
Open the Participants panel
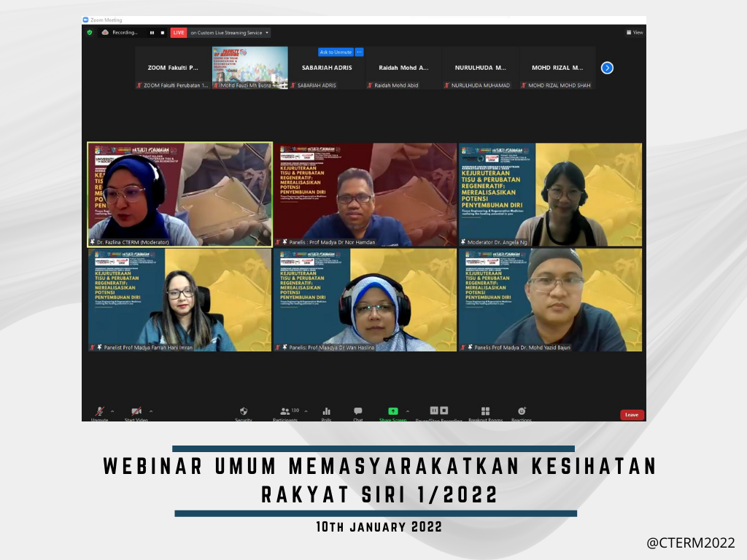point(285,412)
